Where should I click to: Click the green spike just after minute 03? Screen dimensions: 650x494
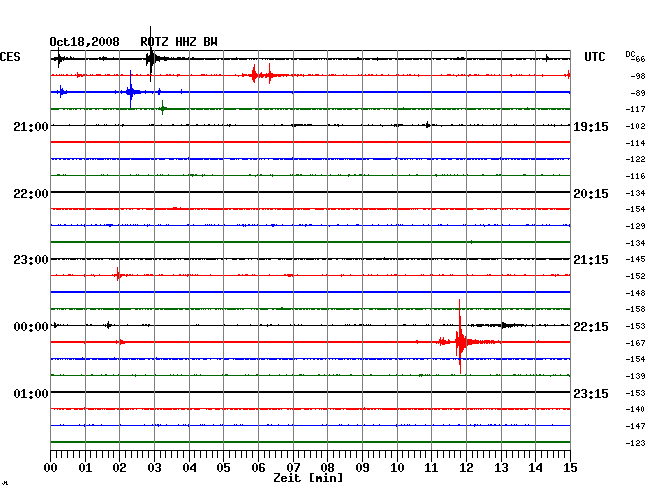point(162,109)
